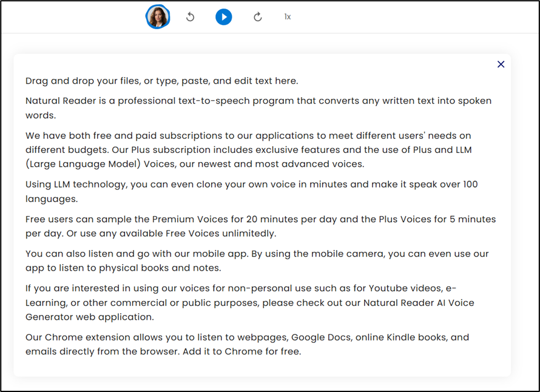This screenshot has height=392, width=540.
Task: Click the words 'Generator web application.'
Action: point(90,317)
